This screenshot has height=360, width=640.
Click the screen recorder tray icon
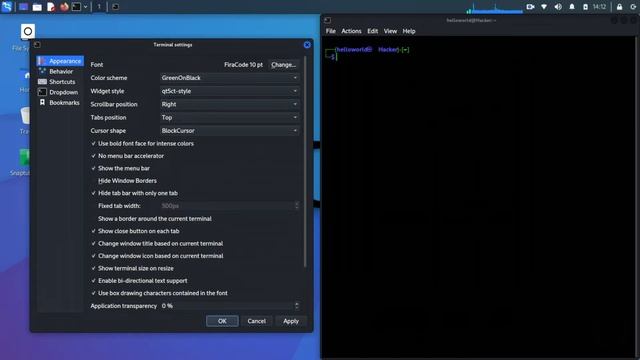[x=530, y=7]
